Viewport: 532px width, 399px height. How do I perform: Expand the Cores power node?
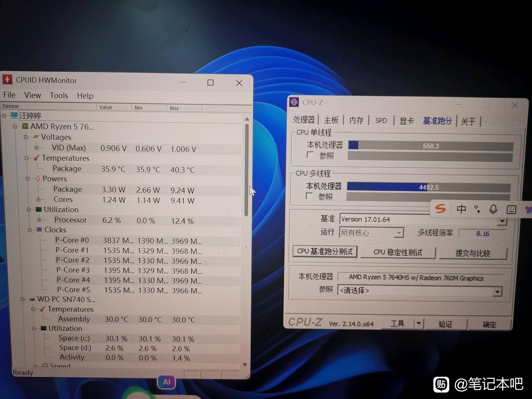coord(39,199)
